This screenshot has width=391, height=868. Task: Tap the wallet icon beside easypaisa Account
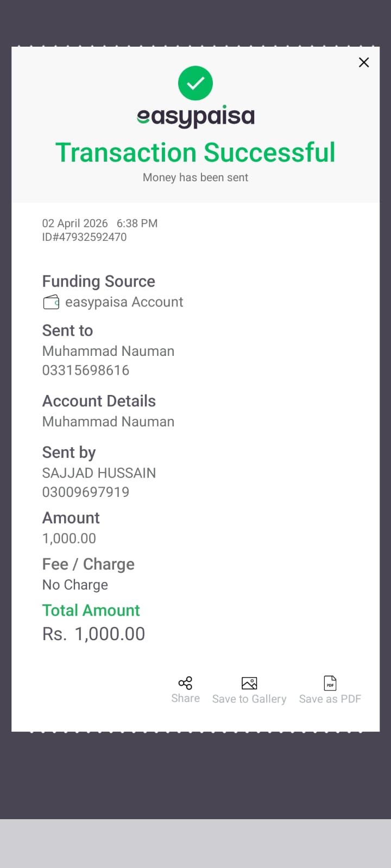51,302
